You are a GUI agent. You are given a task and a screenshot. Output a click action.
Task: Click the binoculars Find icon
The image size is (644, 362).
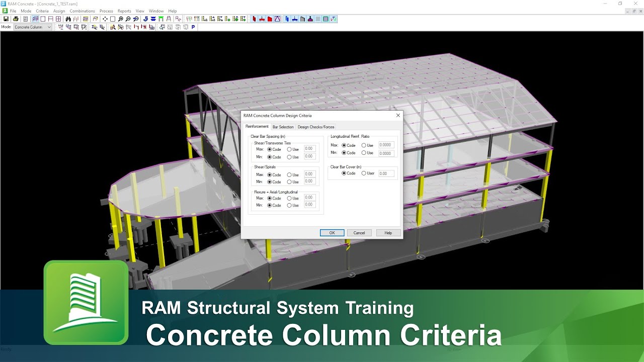click(x=68, y=19)
